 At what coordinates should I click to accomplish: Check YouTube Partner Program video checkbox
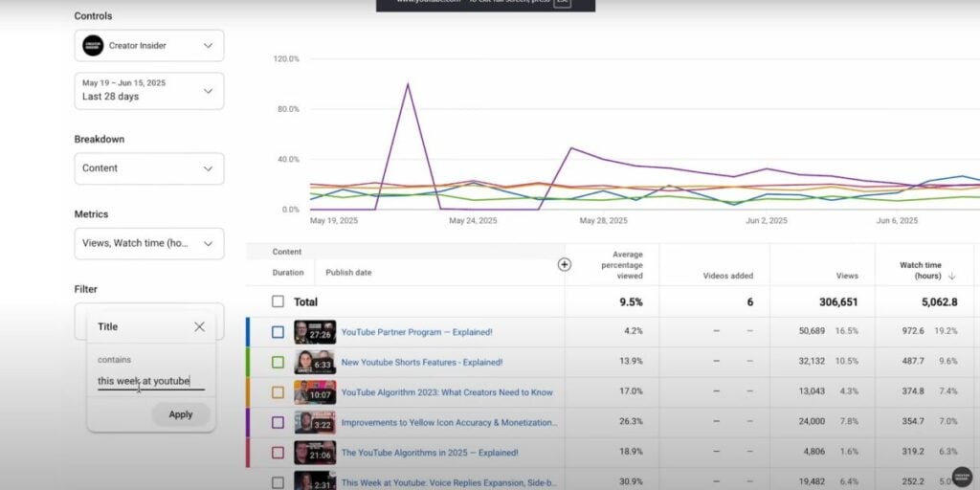point(278,332)
